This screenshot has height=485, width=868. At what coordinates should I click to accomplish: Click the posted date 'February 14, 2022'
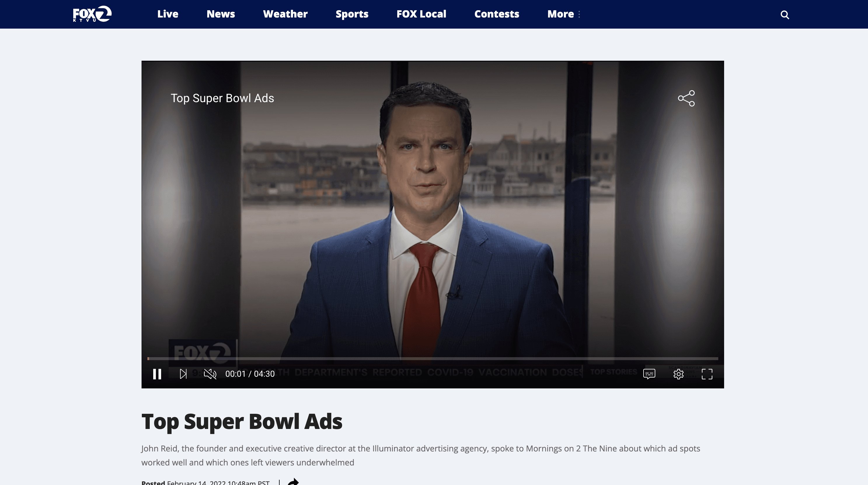(x=196, y=482)
